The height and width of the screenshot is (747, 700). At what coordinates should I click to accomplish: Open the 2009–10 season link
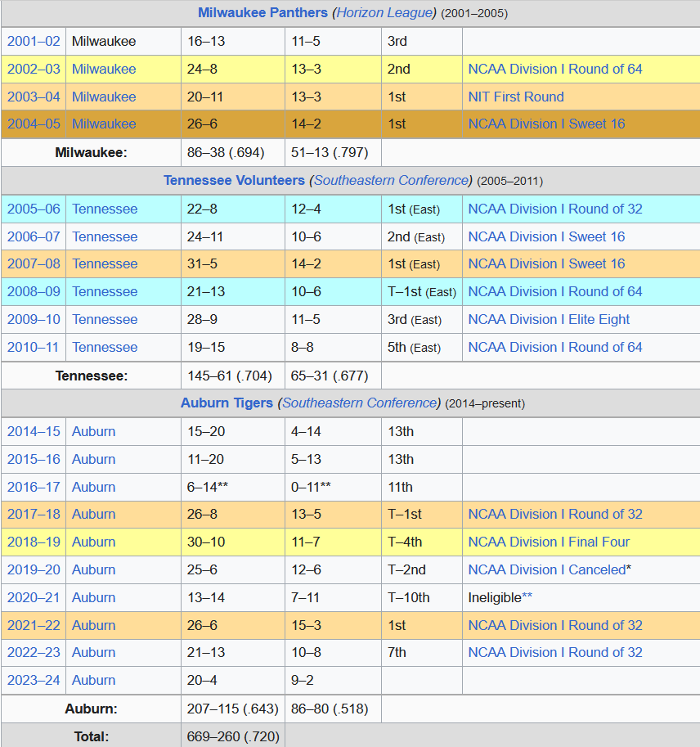point(34,320)
